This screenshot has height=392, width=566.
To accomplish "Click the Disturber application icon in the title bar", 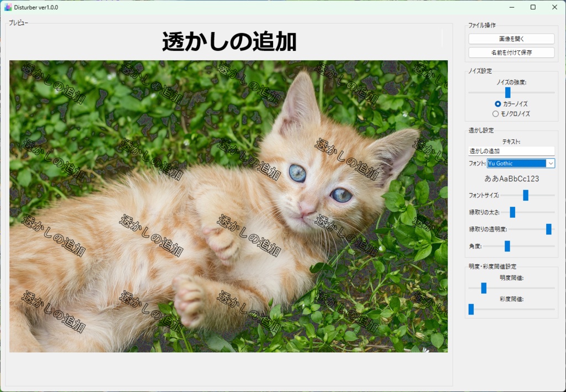I will pyautogui.click(x=8, y=7).
